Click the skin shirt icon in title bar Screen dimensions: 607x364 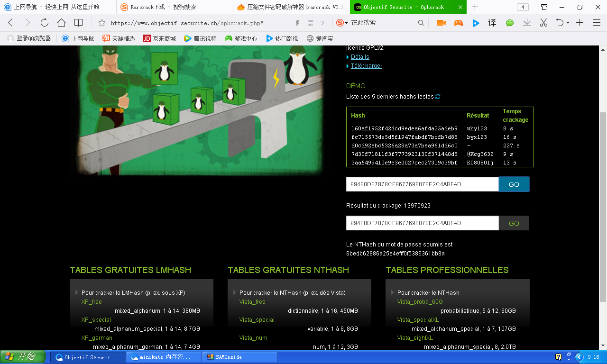click(x=544, y=7)
